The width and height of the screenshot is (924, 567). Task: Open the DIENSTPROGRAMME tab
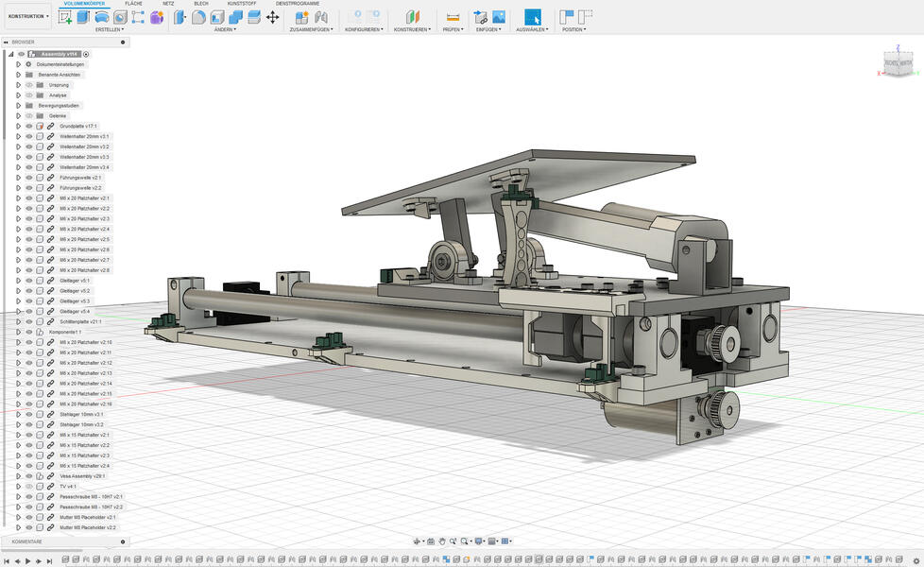click(x=298, y=4)
